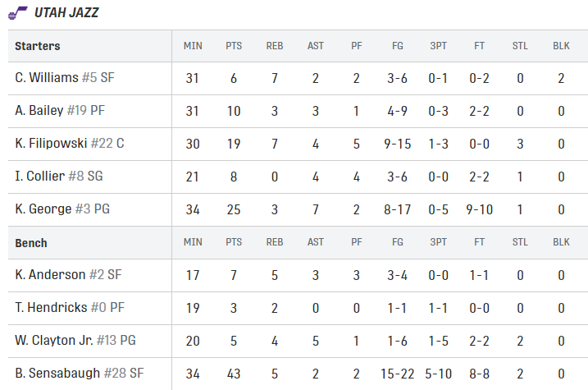Open I. Collier player page
This screenshot has height=390, width=588.
pos(39,176)
